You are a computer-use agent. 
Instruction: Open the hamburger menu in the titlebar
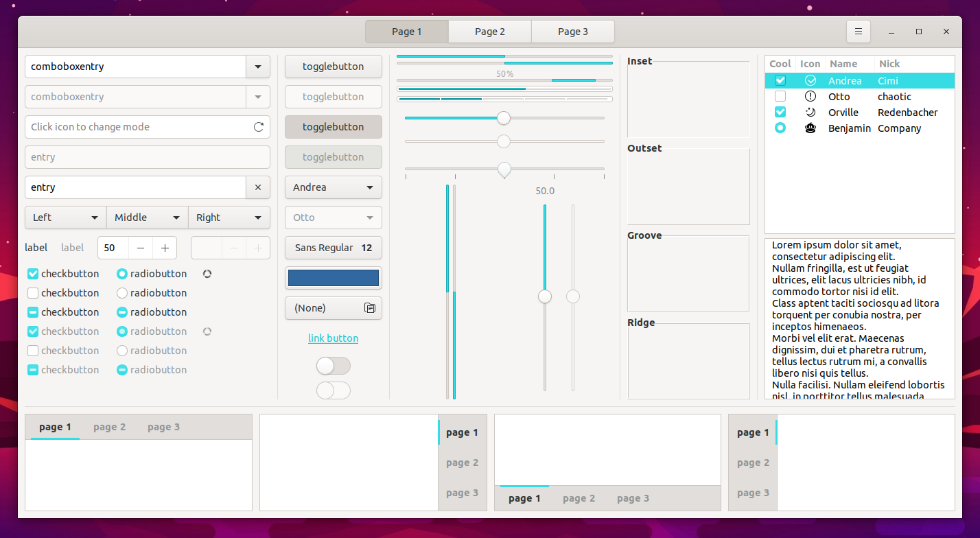point(859,31)
